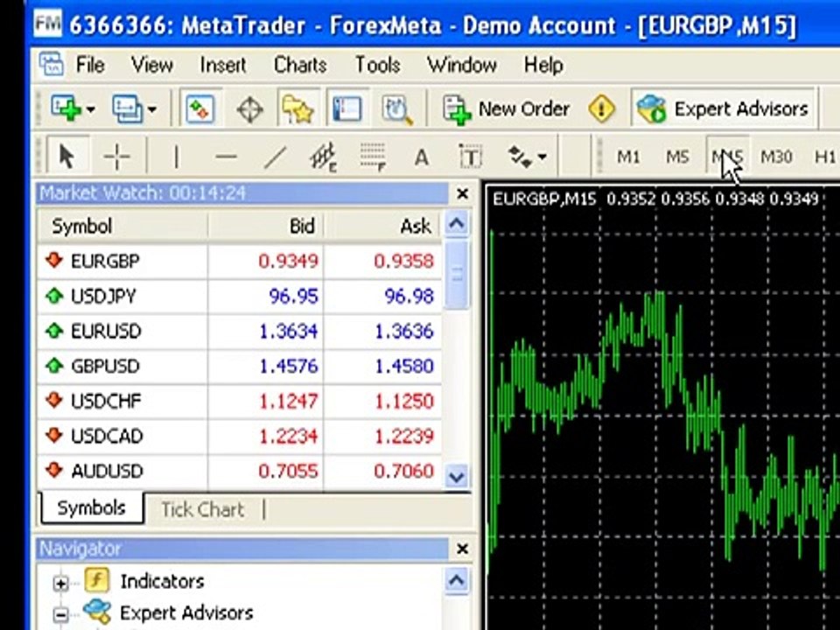Click the USDJPY green up-arrow icon

pos(54,295)
